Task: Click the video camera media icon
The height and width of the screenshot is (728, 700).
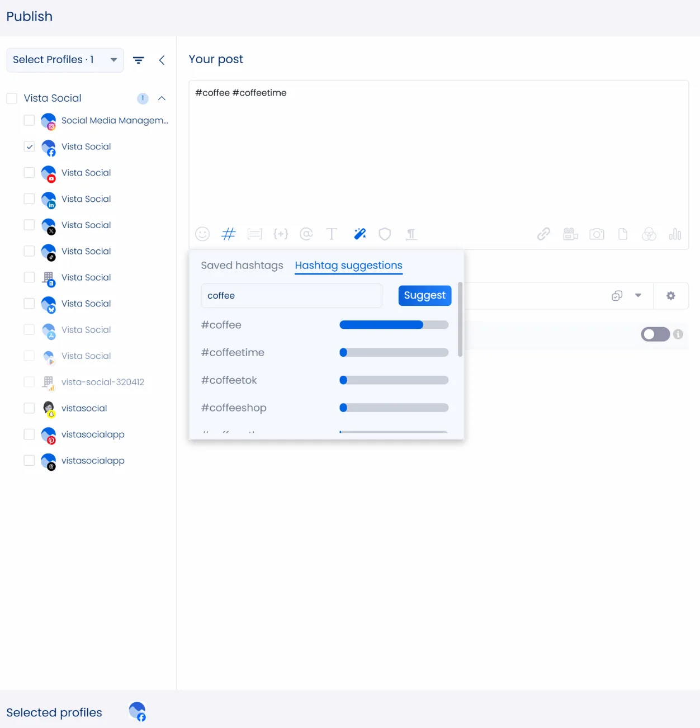Action: tap(570, 234)
